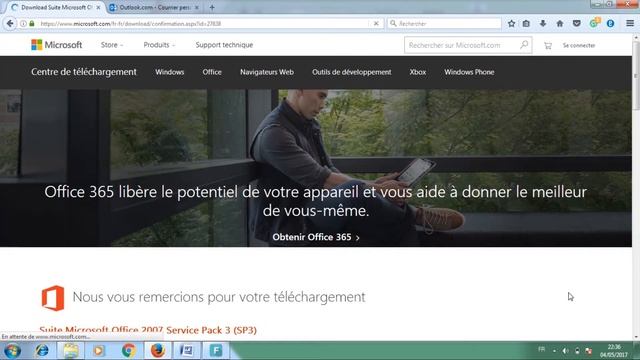Bookmark this page with the star icon
Screen dimensions: 640x360
pyautogui.click(x=511, y=24)
